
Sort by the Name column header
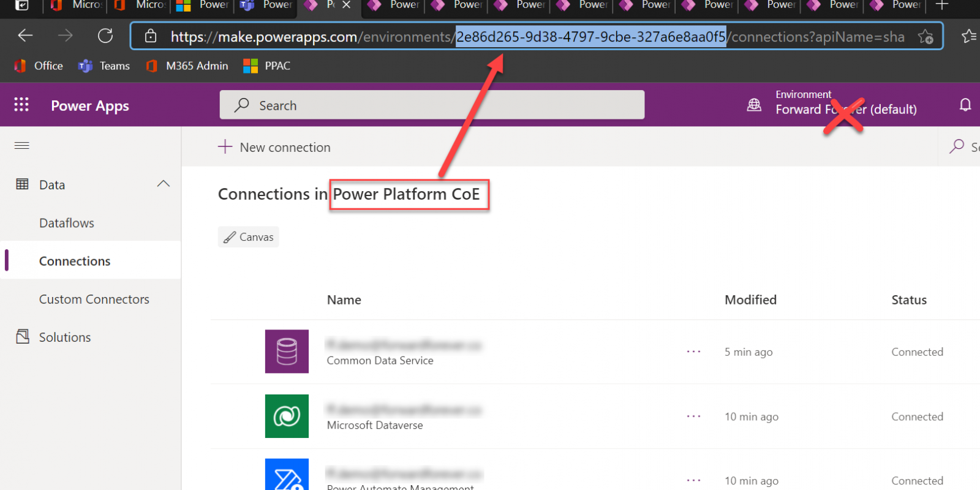point(344,300)
